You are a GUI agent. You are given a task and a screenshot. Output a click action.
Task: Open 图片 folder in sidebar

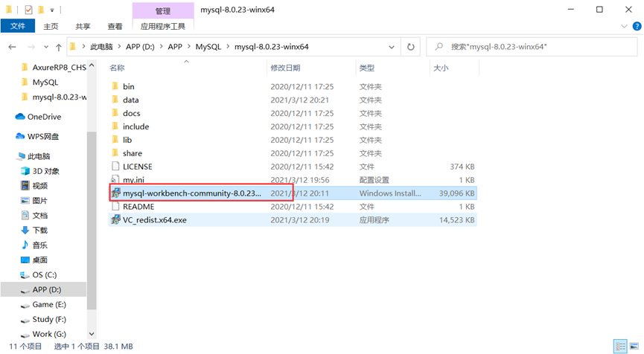[x=34, y=201]
